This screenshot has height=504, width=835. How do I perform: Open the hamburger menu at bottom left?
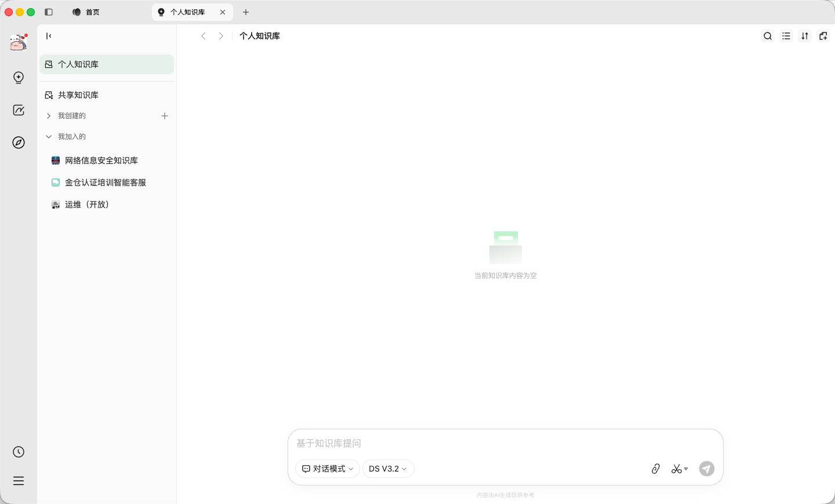(x=19, y=481)
